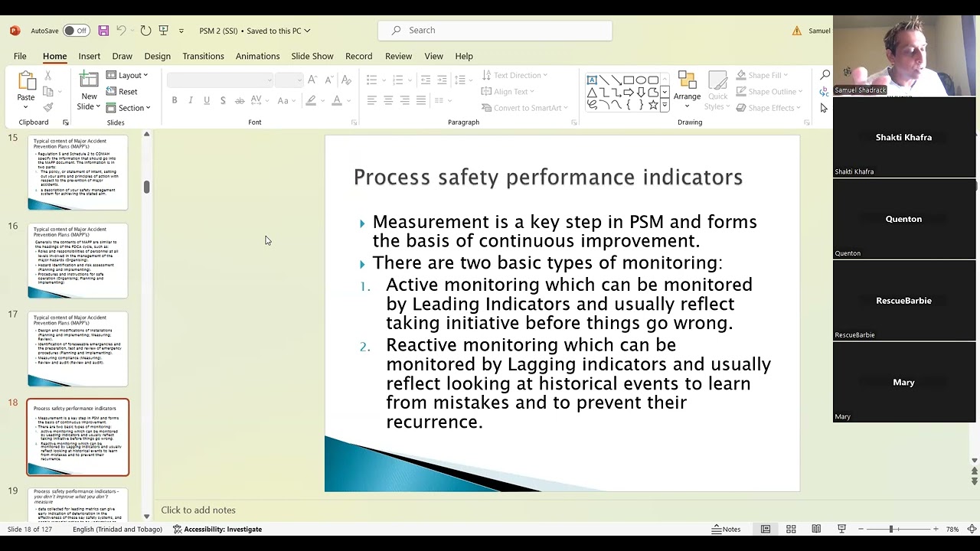This screenshot has width=980, height=551.
Task: Reset the slide layout
Action: point(122,91)
